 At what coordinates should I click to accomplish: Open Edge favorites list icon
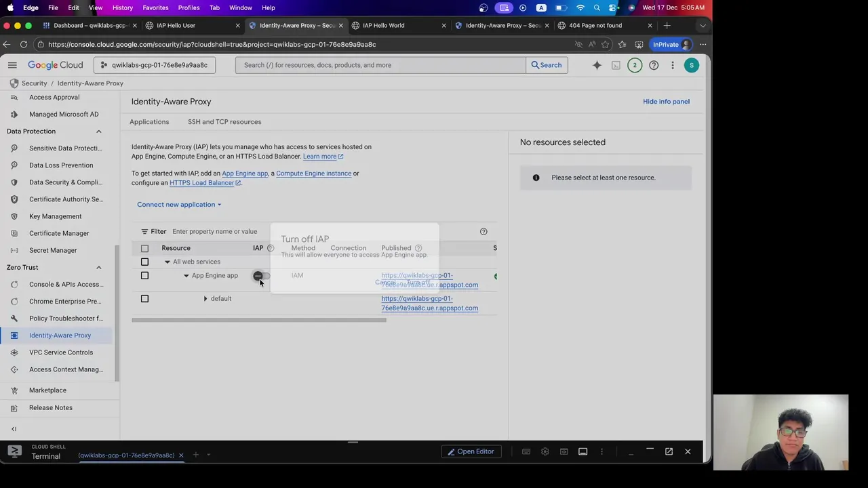[622, 45]
